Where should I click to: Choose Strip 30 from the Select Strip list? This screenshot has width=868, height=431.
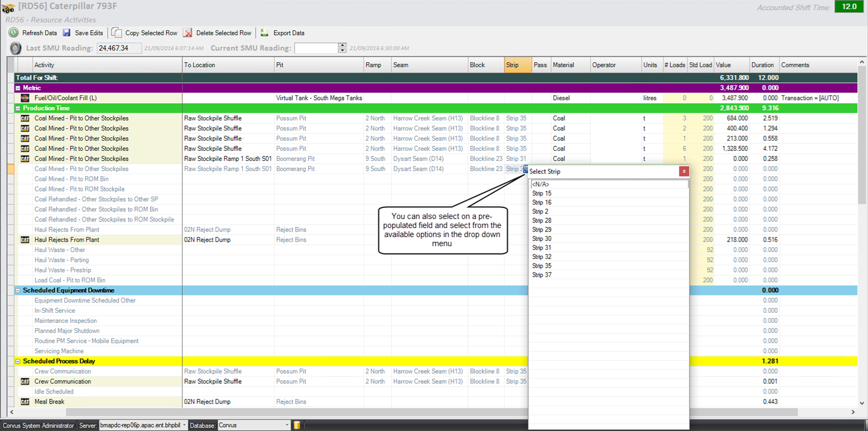point(609,239)
